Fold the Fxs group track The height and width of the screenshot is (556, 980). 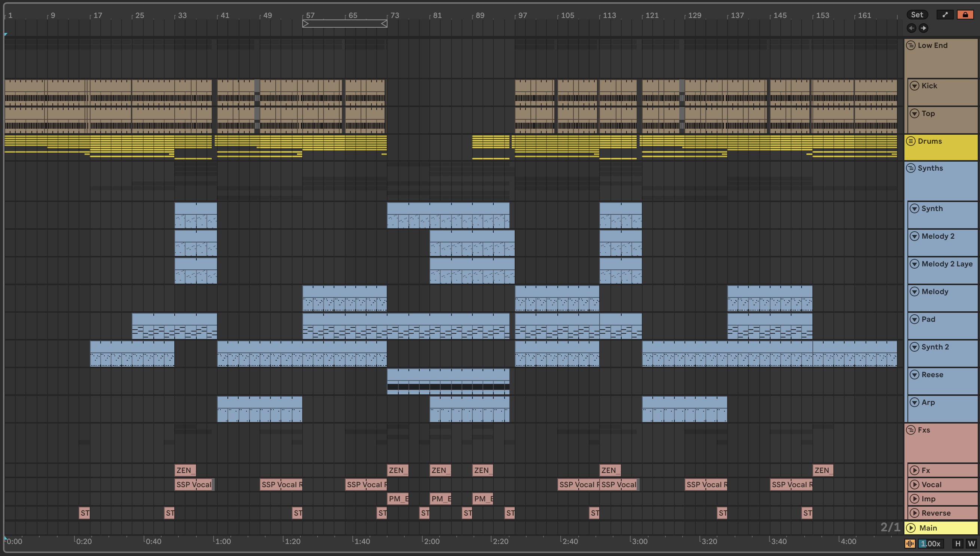click(911, 430)
